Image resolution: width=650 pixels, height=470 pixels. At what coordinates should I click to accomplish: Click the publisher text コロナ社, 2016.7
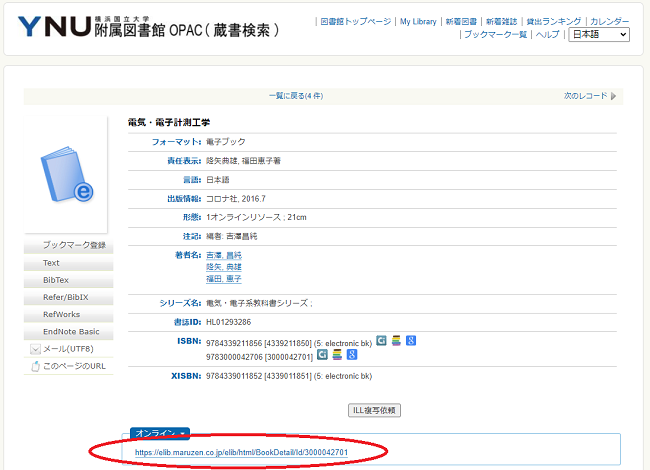point(236,199)
